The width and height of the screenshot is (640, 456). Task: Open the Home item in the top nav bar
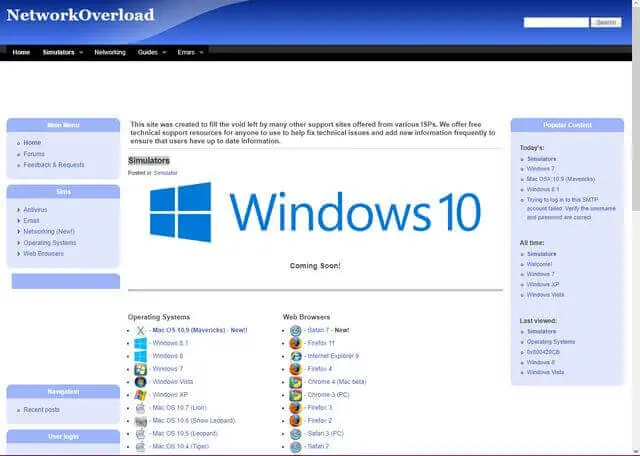click(21, 52)
